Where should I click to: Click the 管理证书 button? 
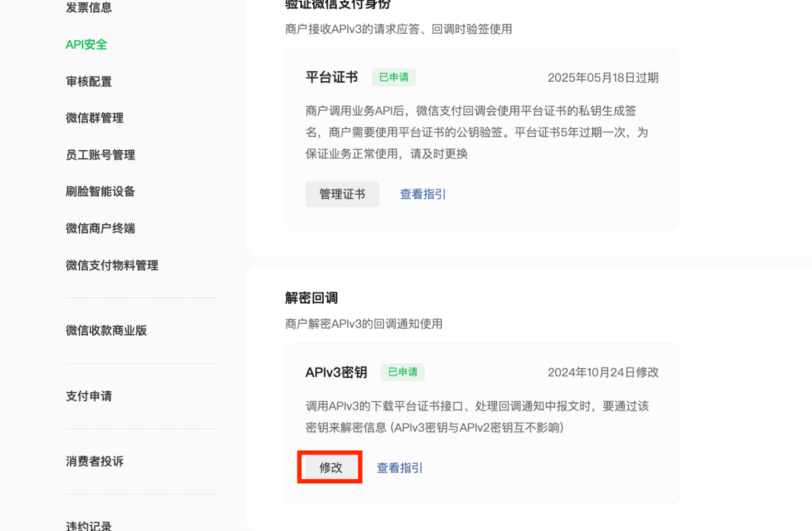[342, 194]
